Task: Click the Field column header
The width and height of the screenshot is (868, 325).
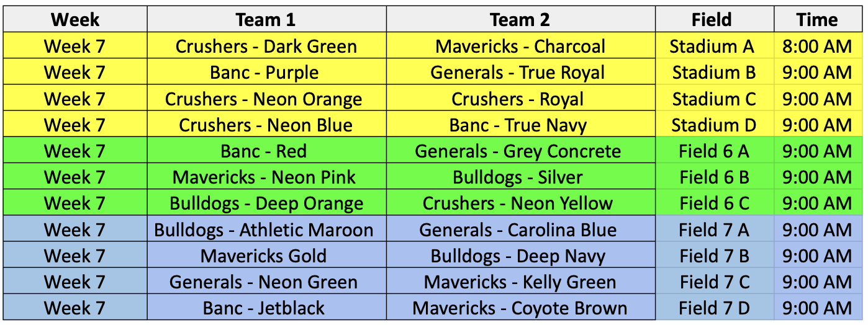Action: [x=714, y=20]
